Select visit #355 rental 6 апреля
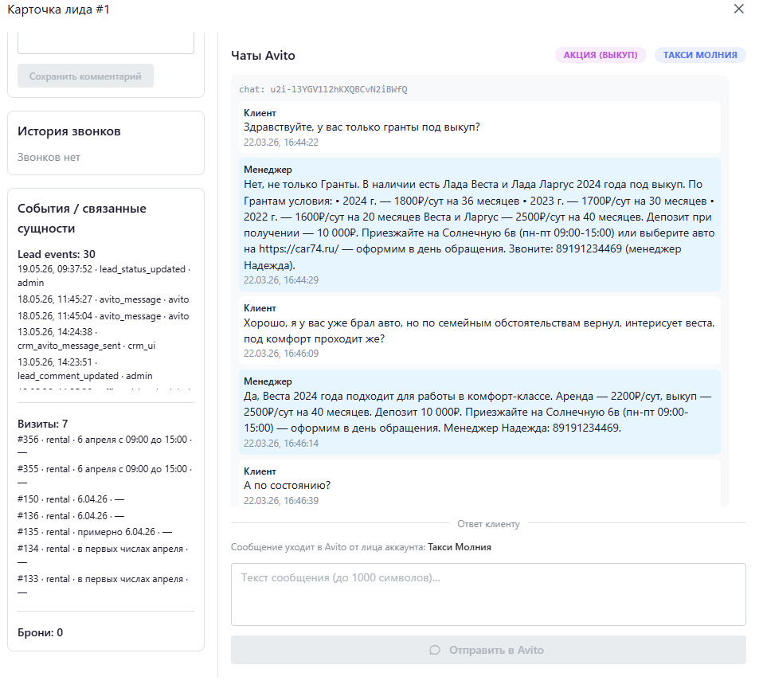 tap(105, 475)
